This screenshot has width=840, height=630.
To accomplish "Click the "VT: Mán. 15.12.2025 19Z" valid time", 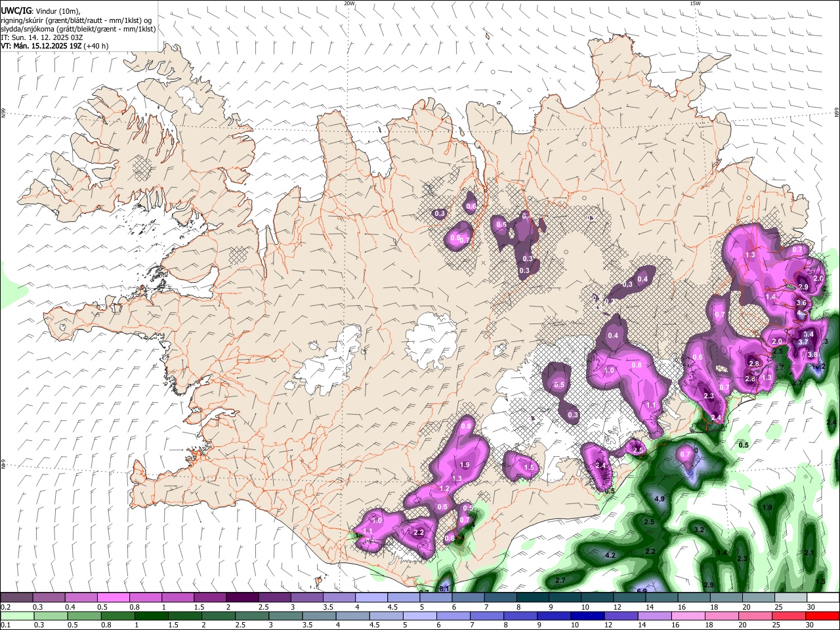I will point(41,46).
